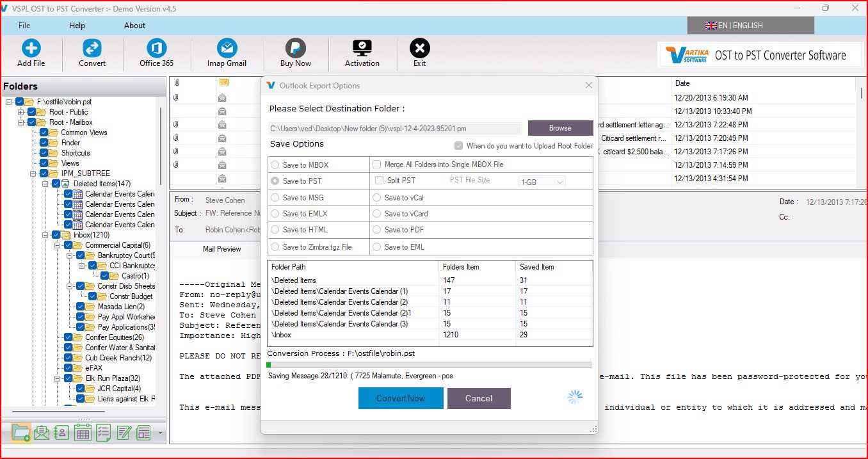Choose the Save to PDF option
This screenshot has height=459, width=868.
click(x=377, y=230)
